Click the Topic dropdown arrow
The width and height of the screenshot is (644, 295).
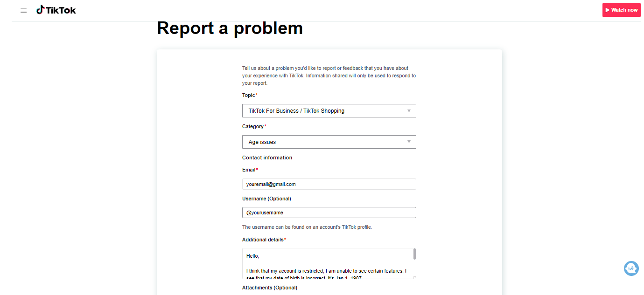409,111
